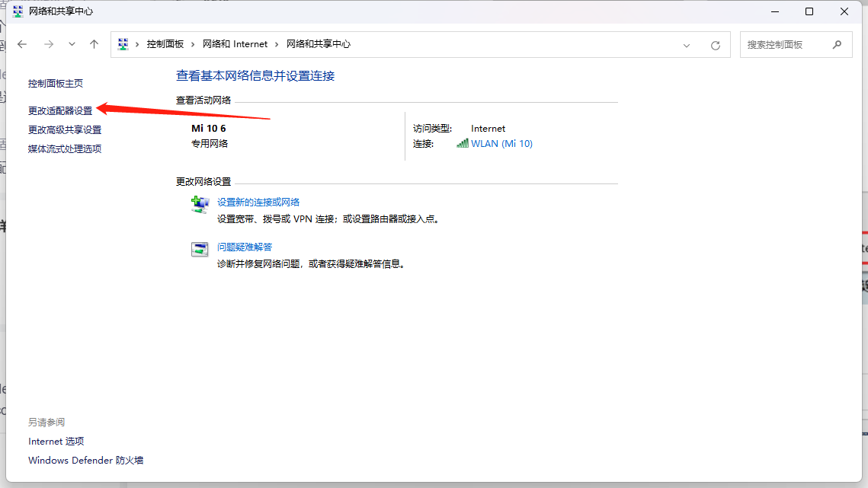868x488 pixels.
Task: Go up one level arrow
Action: [94, 44]
